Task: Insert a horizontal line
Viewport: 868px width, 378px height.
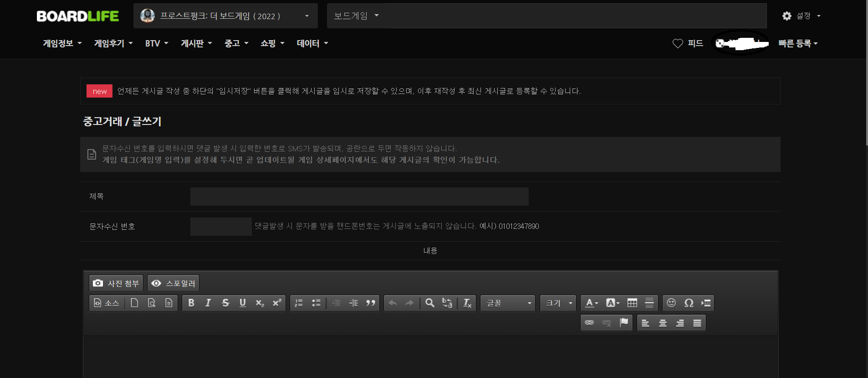Action: point(649,303)
